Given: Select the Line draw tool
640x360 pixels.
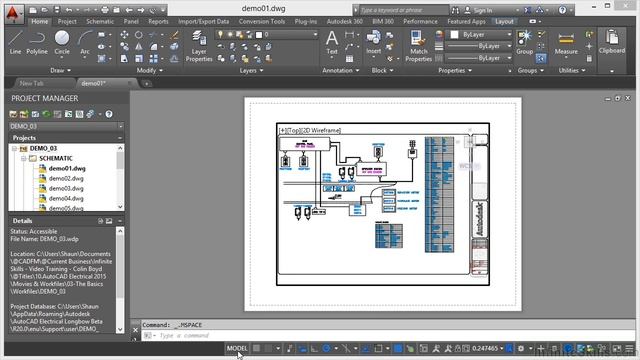Looking at the screenshot, I should click(x=15, y=42).
